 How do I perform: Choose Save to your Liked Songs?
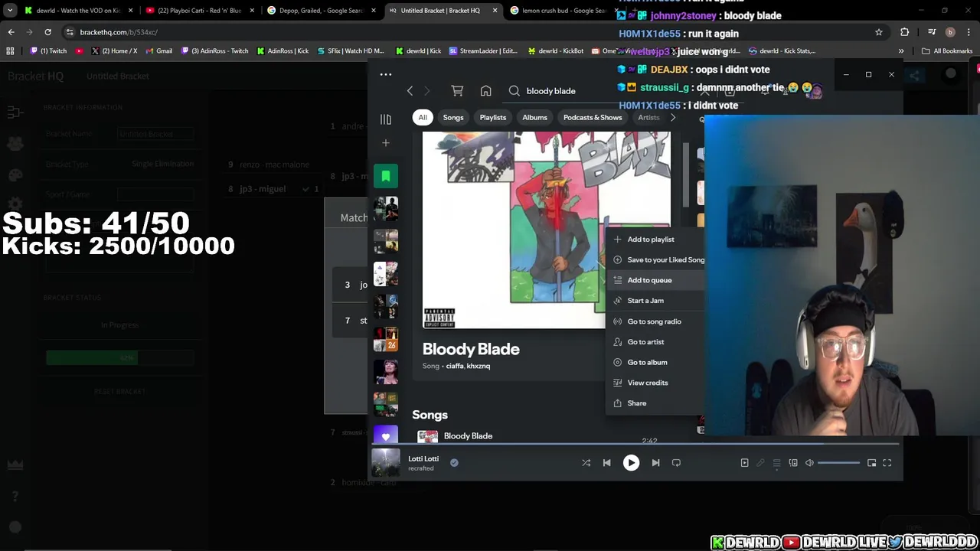[655, 260]
